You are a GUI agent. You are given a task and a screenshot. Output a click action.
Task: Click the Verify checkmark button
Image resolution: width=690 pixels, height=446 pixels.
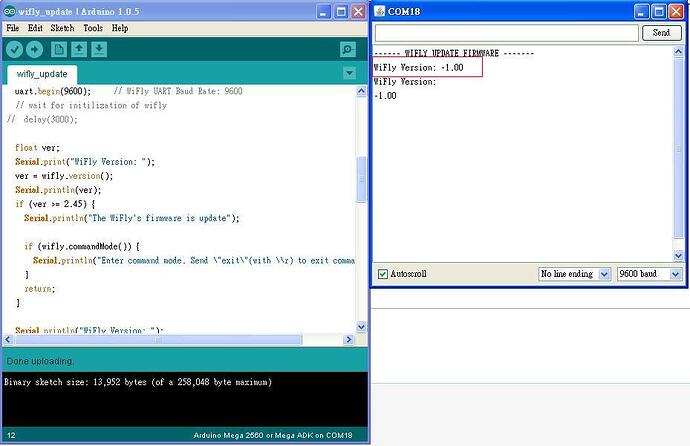(x=14, y=49)
